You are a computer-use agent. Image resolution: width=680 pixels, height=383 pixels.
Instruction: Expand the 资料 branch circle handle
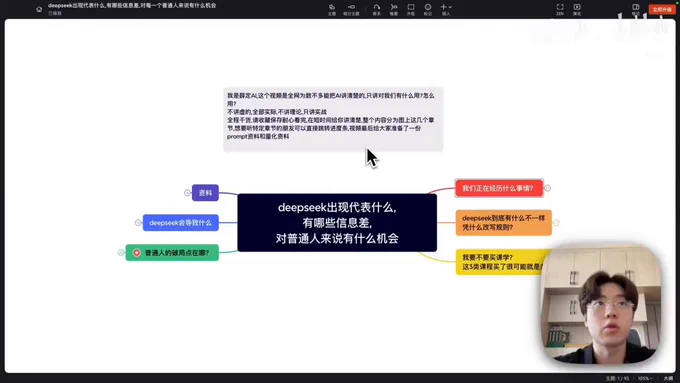pyautogui.click(x=187, y=193)
